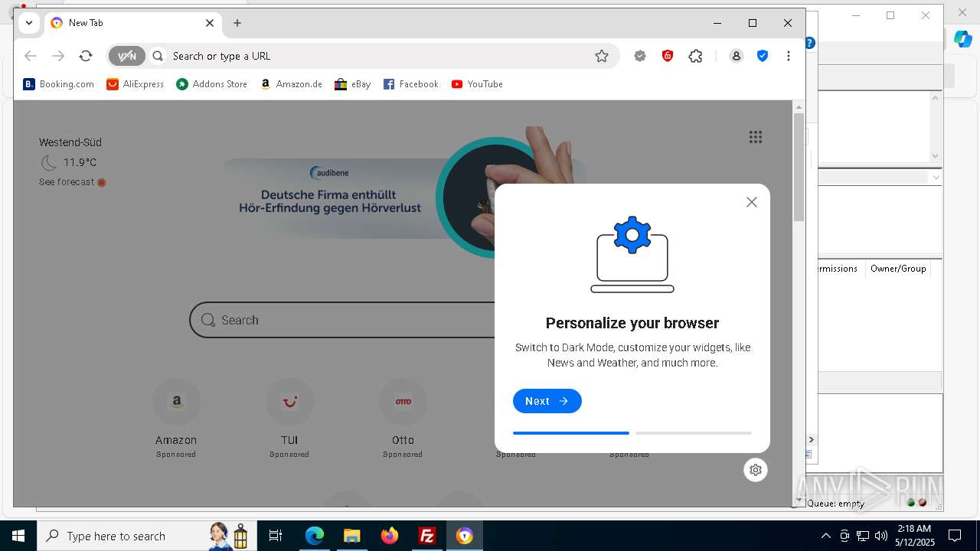980x551 pixels.
Task: Open the Amazon sponsored shortcut
Action: pos(176,419)
